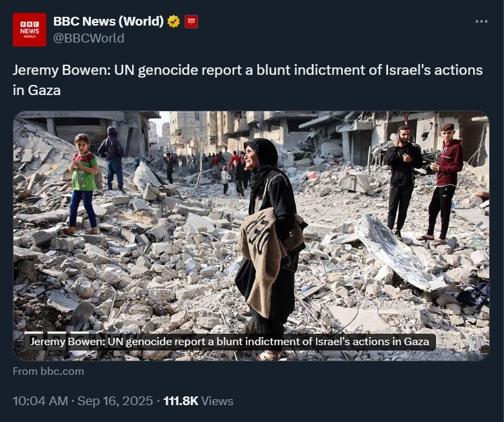Click the Sep 16, 2025 date
This screenshot has height=422, width=504.
(x=115, y=401)
